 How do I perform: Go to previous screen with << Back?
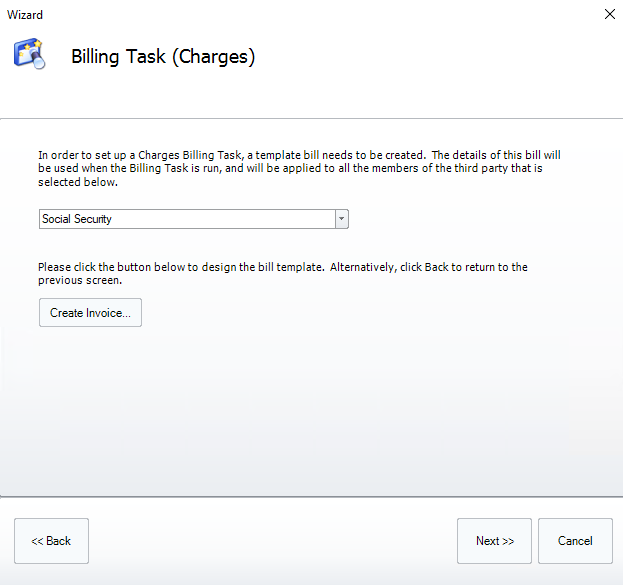(51, 541)
